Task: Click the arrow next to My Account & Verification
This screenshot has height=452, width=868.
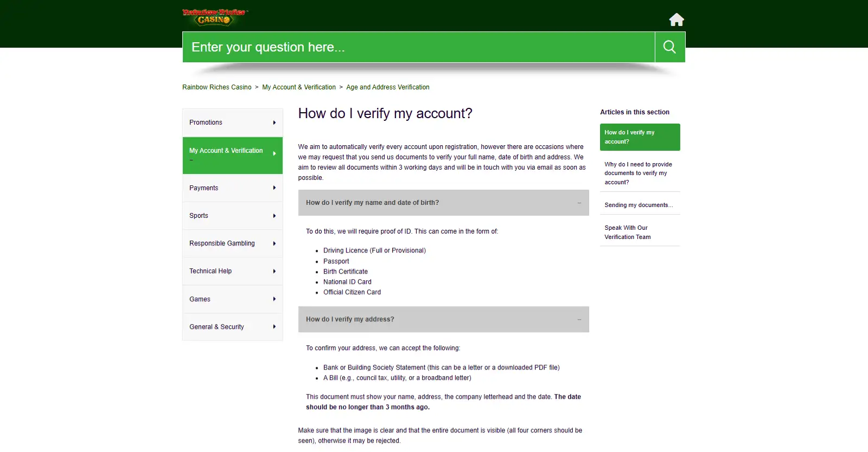Action: (275, 154)
